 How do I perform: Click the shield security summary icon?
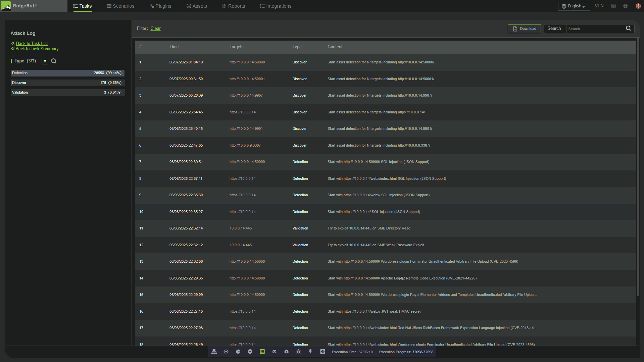point(250,352)
